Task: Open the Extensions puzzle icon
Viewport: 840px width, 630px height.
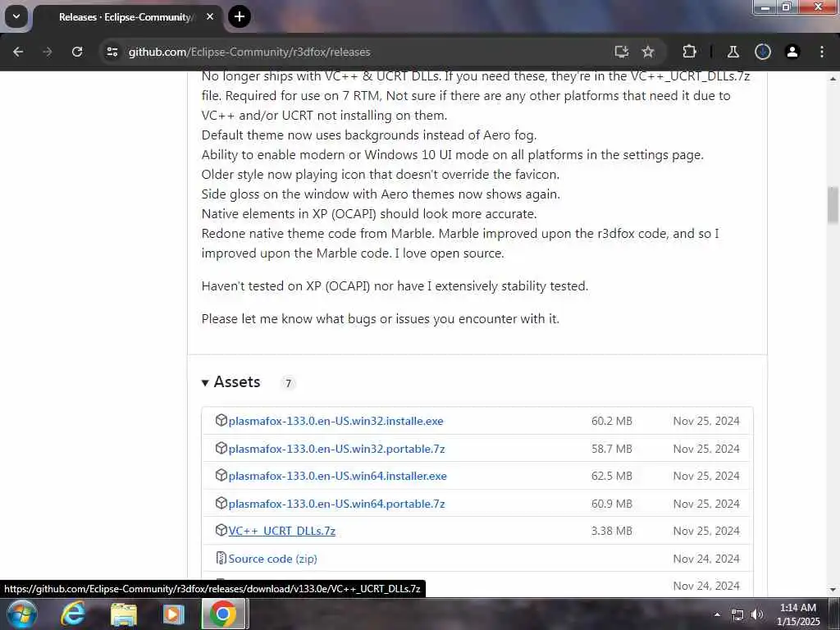Action: point(689,52)
